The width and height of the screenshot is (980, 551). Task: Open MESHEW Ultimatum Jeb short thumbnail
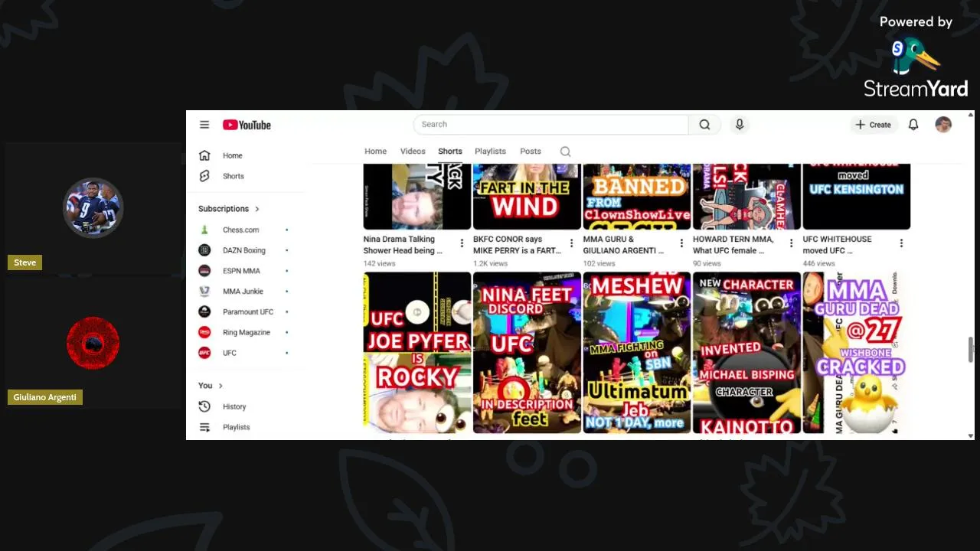(x=637, y=353)
